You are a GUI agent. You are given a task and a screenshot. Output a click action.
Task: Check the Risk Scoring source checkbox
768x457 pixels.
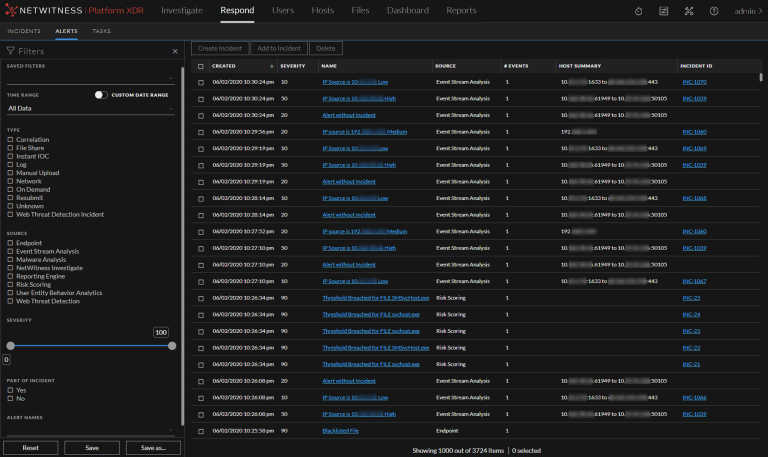10,284
